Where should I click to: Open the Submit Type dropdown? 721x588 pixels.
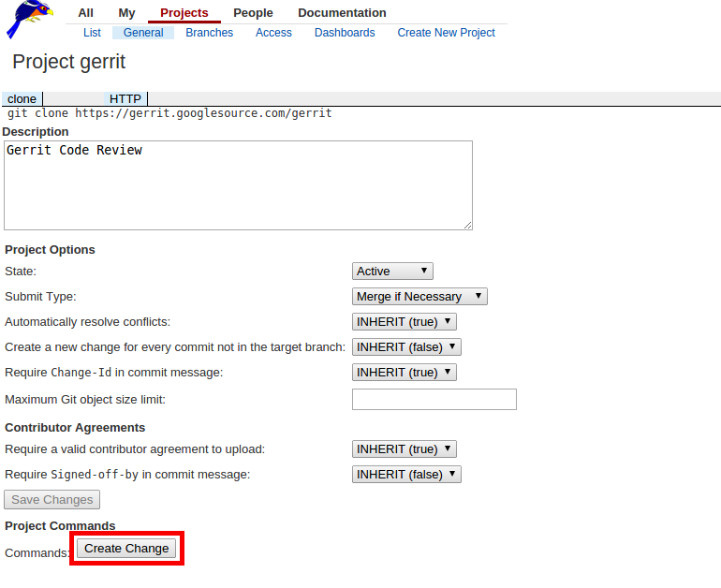click(x=419, y=297)
